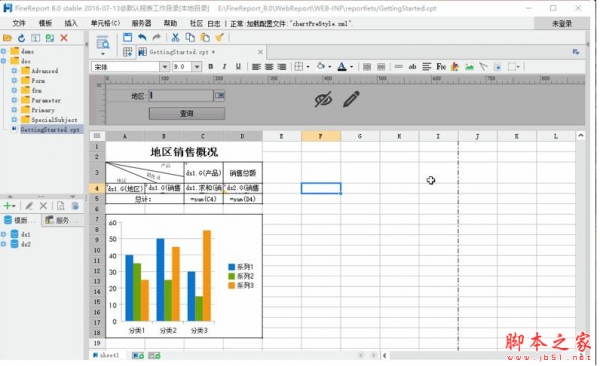Expand the demo folder node
The height and width of the screenshot is (366, 600).
click(3, 51)
